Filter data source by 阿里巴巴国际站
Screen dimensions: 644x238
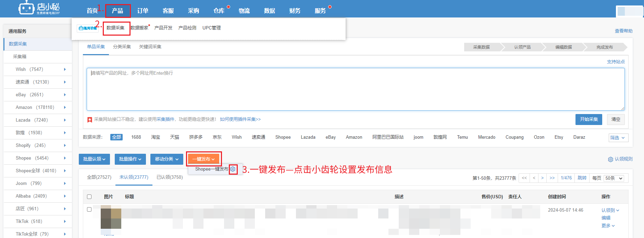coord(388,137)
